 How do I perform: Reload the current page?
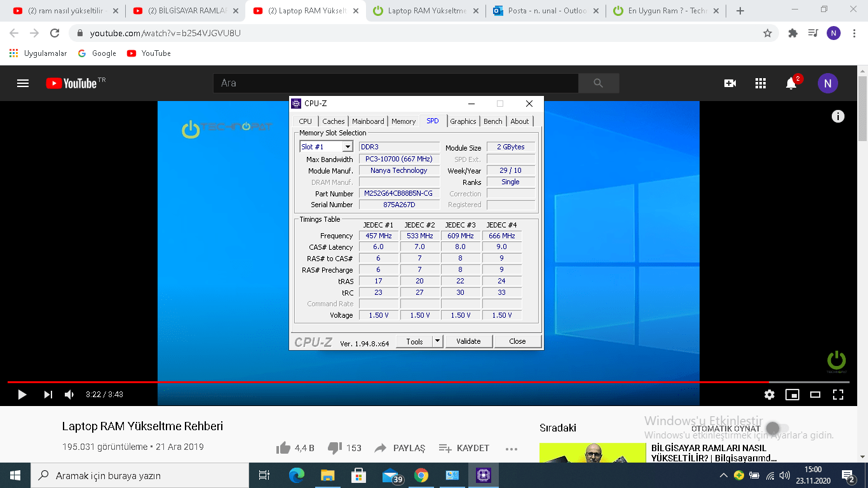pos(55,33)
